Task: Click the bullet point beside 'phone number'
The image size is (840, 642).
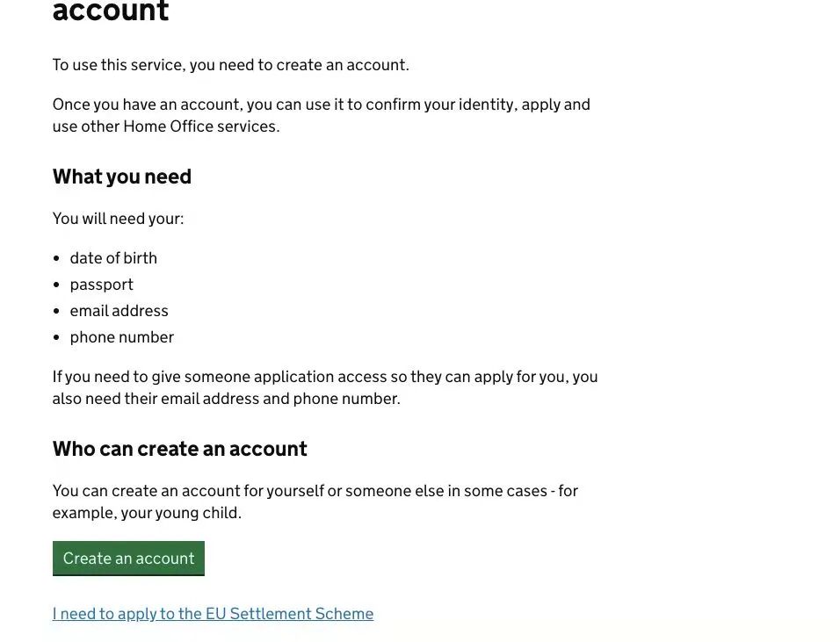Action: click(x=57, y=337)
